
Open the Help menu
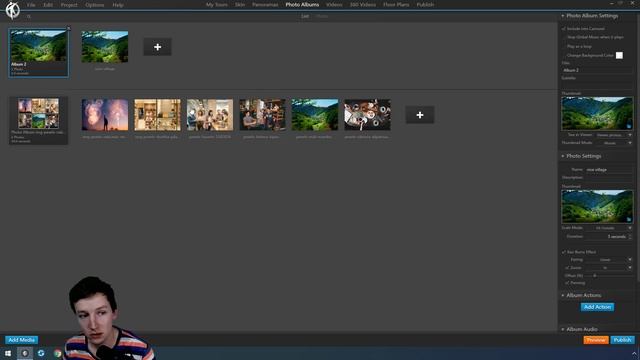[x=118, y=5]
